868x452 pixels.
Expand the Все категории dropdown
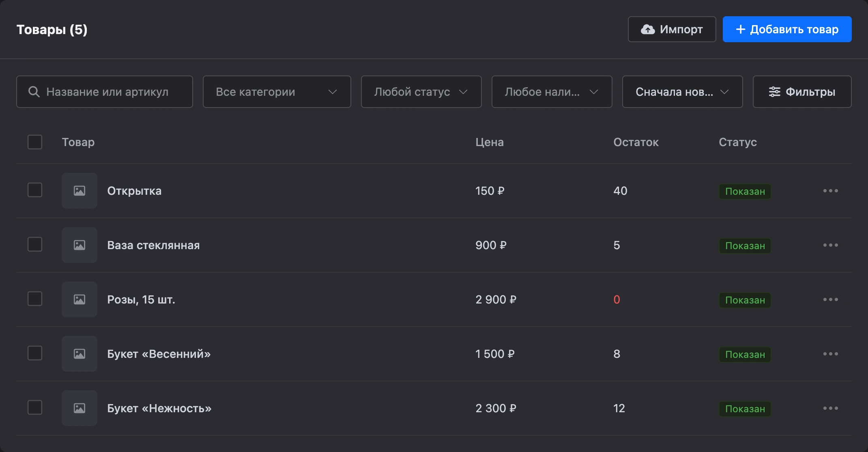click(277, 92)
